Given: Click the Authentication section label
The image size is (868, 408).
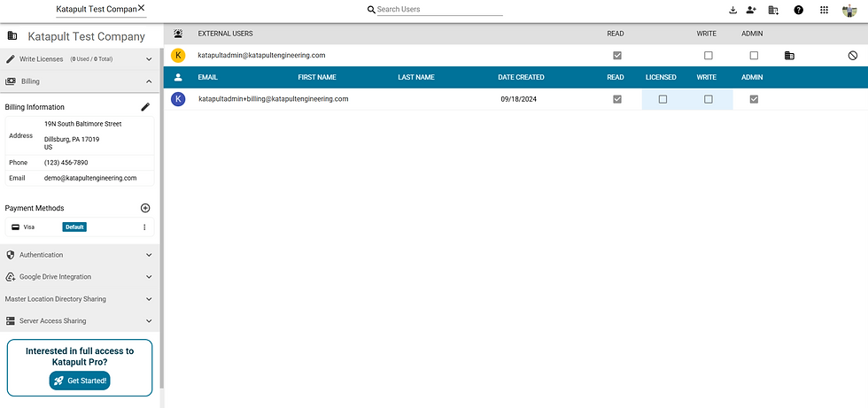Looking at the screenshot, I should pos(41,255).
